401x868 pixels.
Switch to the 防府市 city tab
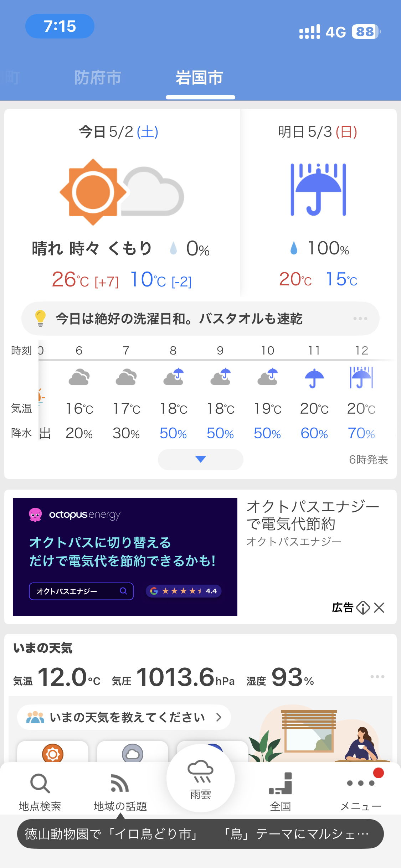(98, 77)
